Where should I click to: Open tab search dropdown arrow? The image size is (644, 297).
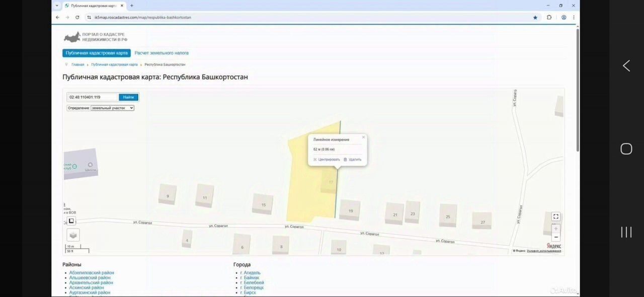[x=57, y=6]
